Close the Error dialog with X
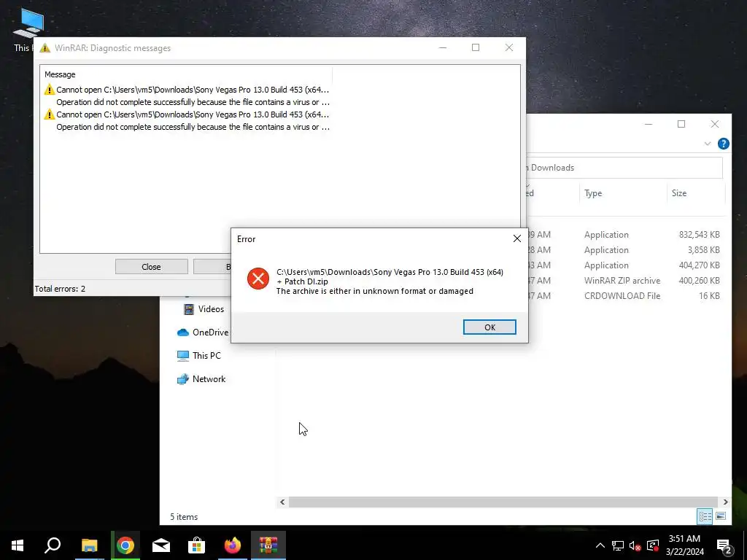The image size is (747, 560). tap(517, 238)
